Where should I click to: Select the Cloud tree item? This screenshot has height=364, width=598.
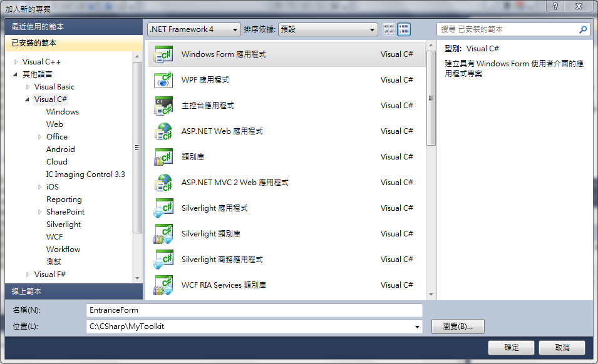[57, 162]
